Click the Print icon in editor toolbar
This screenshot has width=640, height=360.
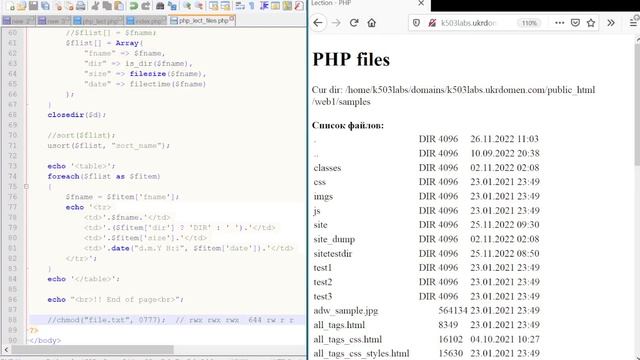coord(81,6)
